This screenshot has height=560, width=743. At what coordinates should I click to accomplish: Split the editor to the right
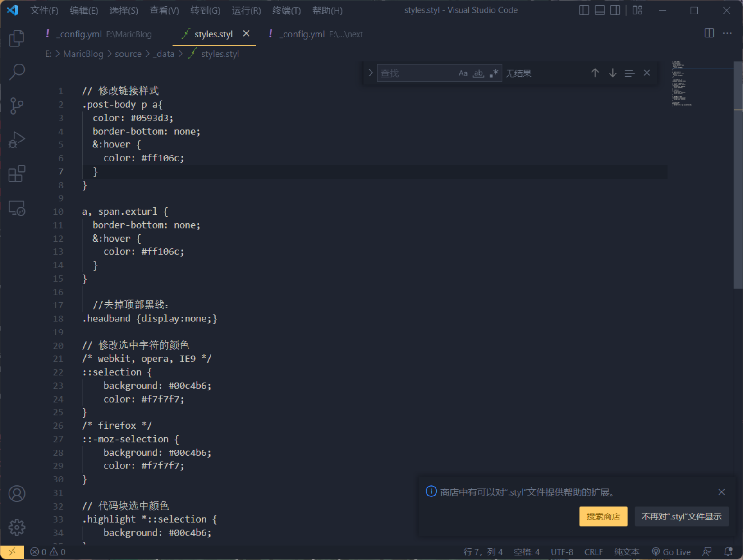(709, 33)
